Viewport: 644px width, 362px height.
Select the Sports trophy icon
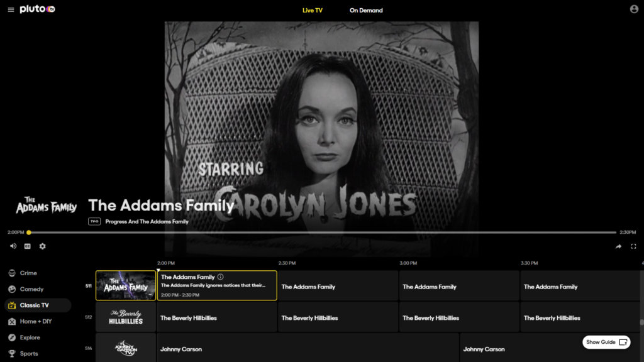pyautogui.click(x=12, y=353)
